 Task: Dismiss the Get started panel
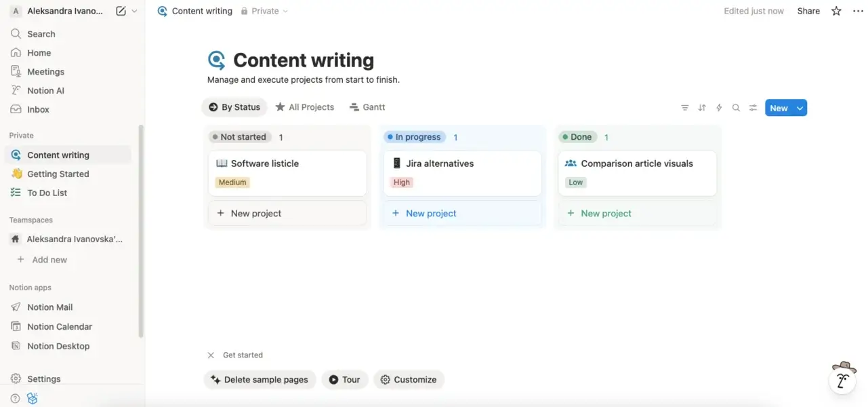(211, 355)
